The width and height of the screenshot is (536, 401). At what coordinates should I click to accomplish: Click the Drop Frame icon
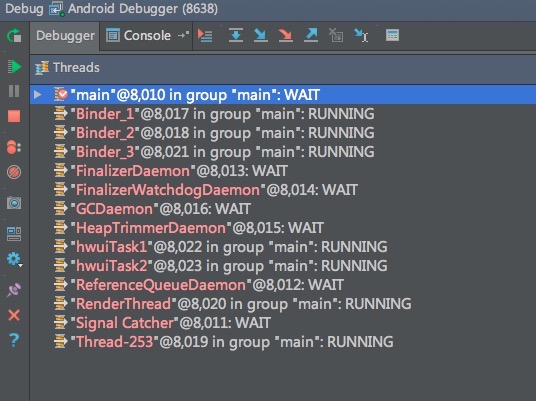coord(336,35)
